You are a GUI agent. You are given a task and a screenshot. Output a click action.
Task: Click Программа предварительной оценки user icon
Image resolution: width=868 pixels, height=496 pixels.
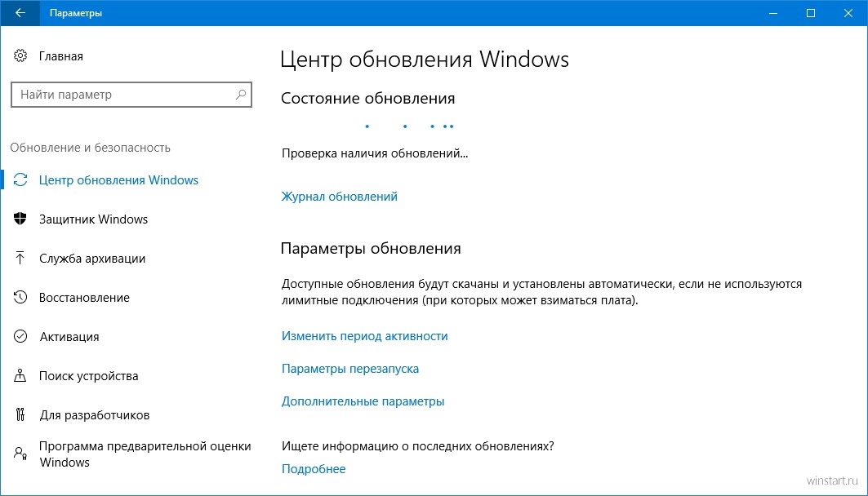coord(20,454)
